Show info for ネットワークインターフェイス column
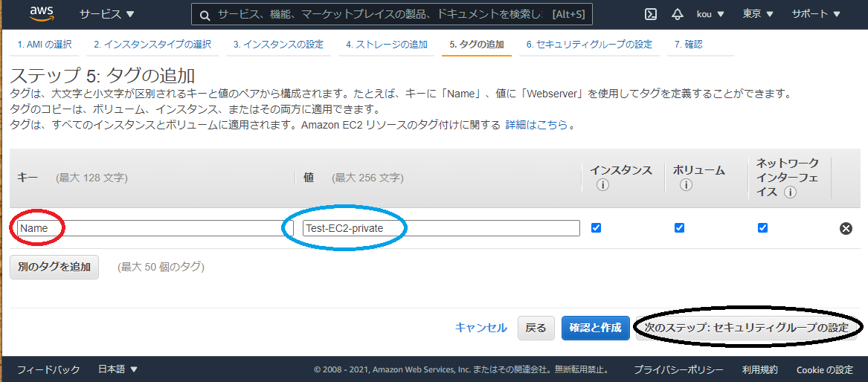Screen dimensions: 868x382 [790, 192]
